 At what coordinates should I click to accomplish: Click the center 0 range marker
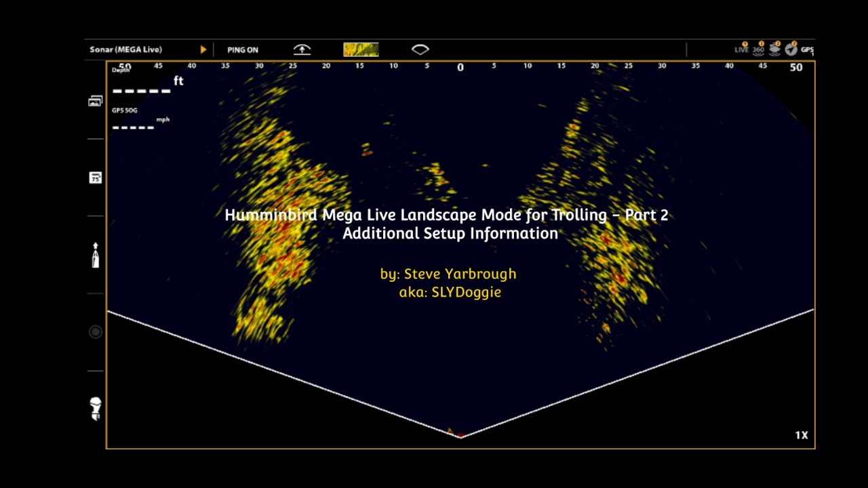pyautogui.click(x=460, y=67)
